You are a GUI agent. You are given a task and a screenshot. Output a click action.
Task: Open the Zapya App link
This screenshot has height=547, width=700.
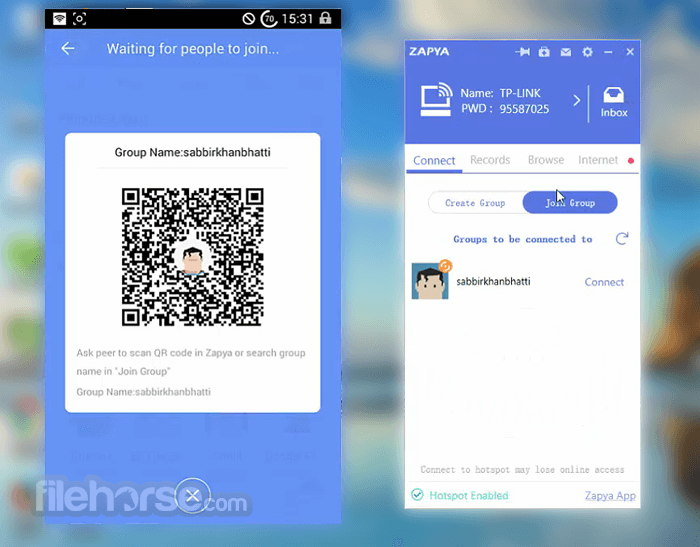(x=610, y=496)
